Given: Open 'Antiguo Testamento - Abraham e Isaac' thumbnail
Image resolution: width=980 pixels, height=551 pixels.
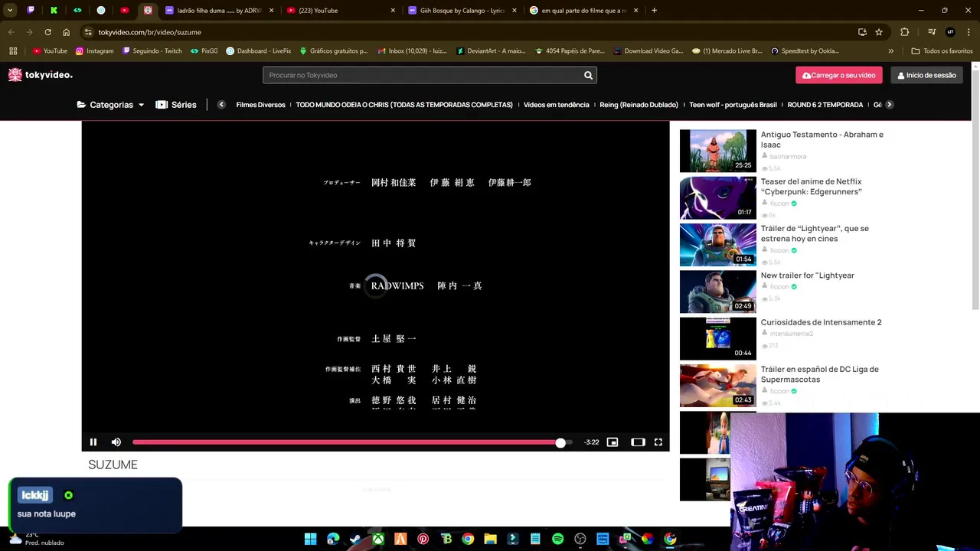Looking at the screenshot, I should [718, 151].
